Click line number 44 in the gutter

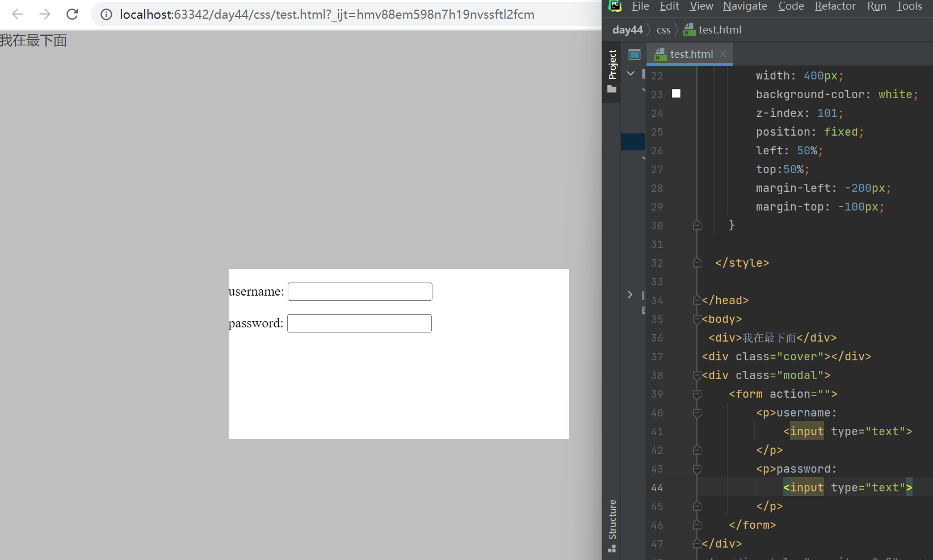coord(657,488)
